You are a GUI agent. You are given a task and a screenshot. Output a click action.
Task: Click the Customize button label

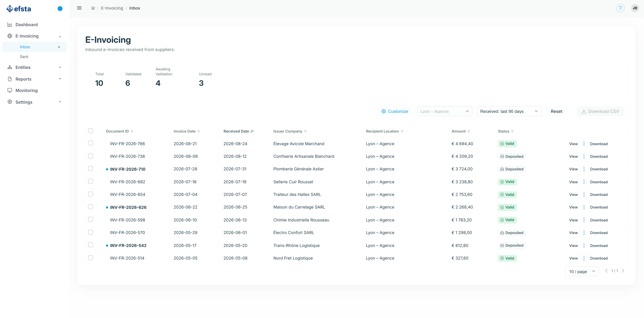pos(398,111)
